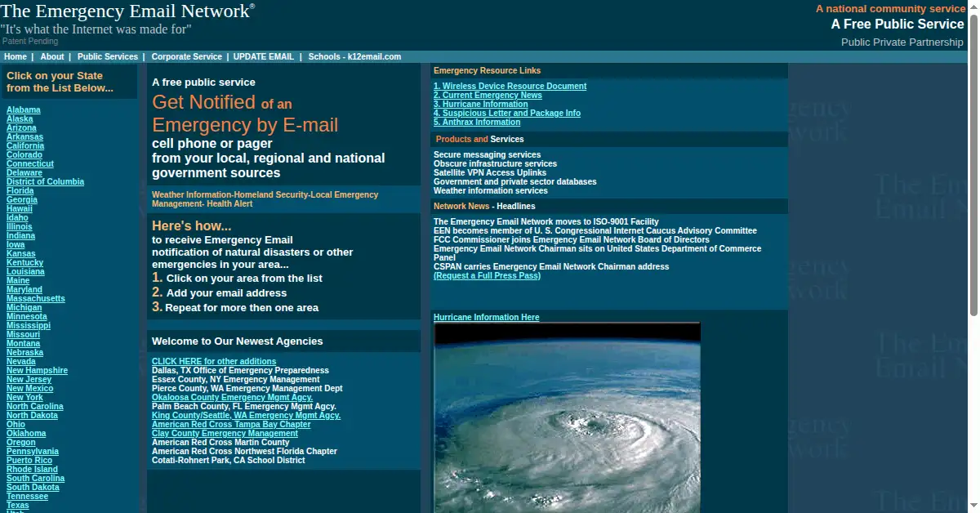Viewport: 980px width, 513px height.
Task: Open CLICK HERE for other additions
Action: click(x=214, y=361)
